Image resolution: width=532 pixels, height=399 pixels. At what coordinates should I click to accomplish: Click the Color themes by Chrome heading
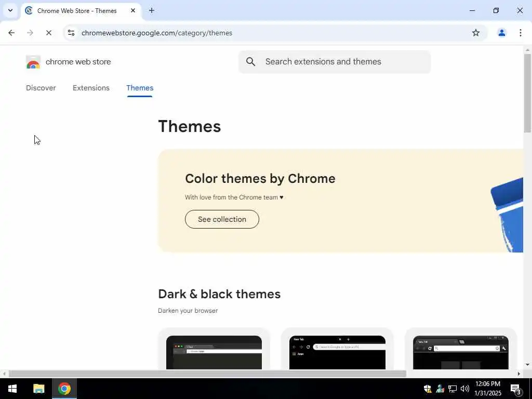coord(260,179)
